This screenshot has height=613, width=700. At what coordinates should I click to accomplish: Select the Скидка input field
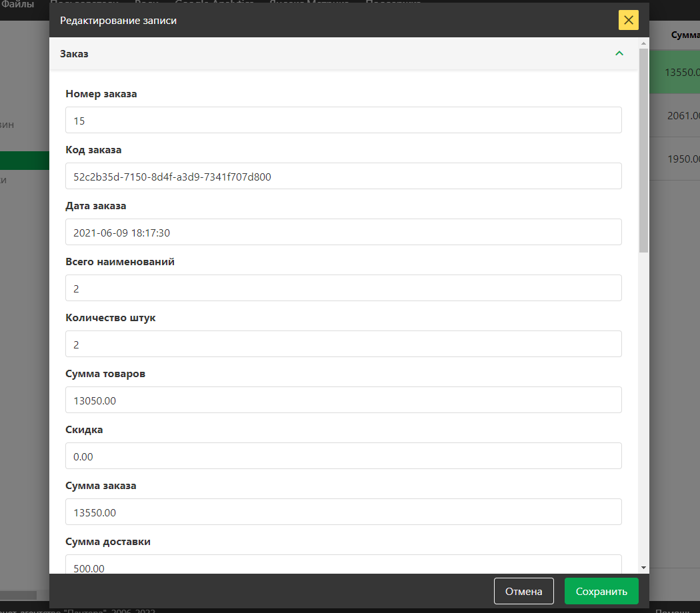tap(343, 456)
